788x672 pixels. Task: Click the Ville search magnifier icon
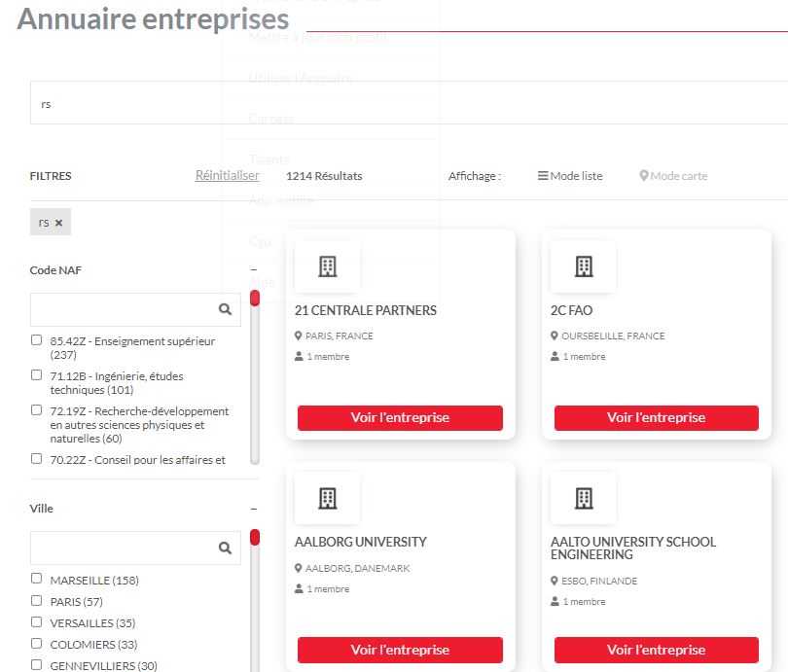(226, 548)
